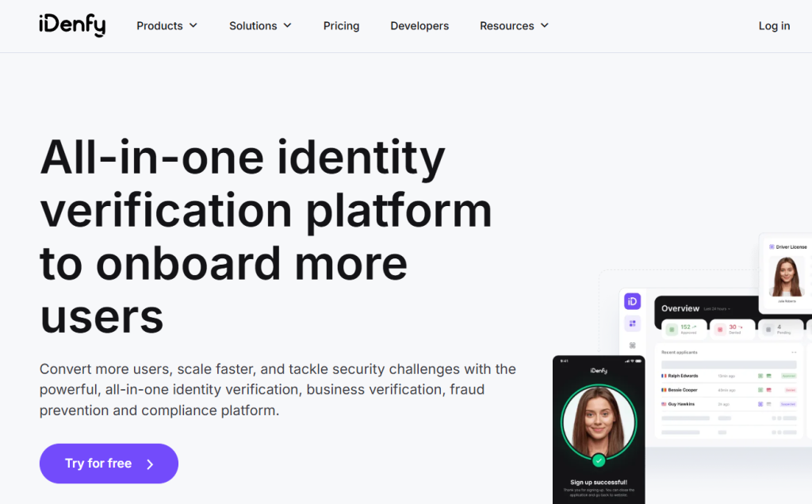812x504 pixels.
Task: Select the Guy Hawkins applicant row
Action: [x=729, y=403]
